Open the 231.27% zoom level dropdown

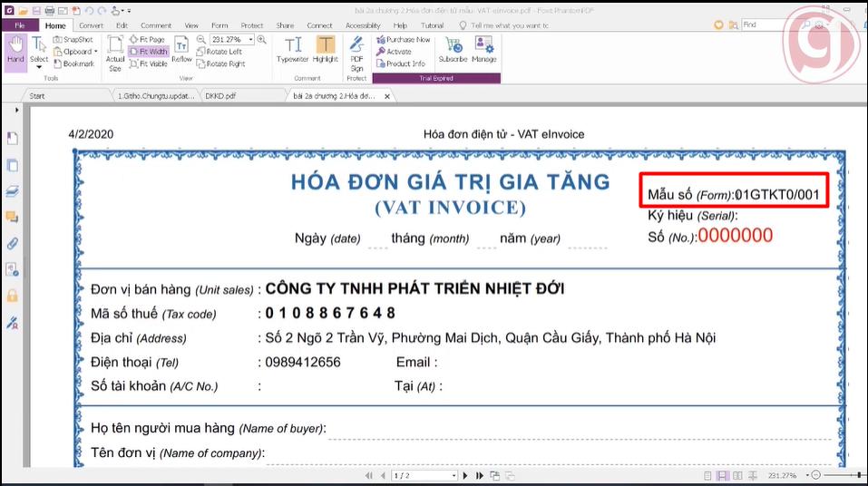click(250, 39)
